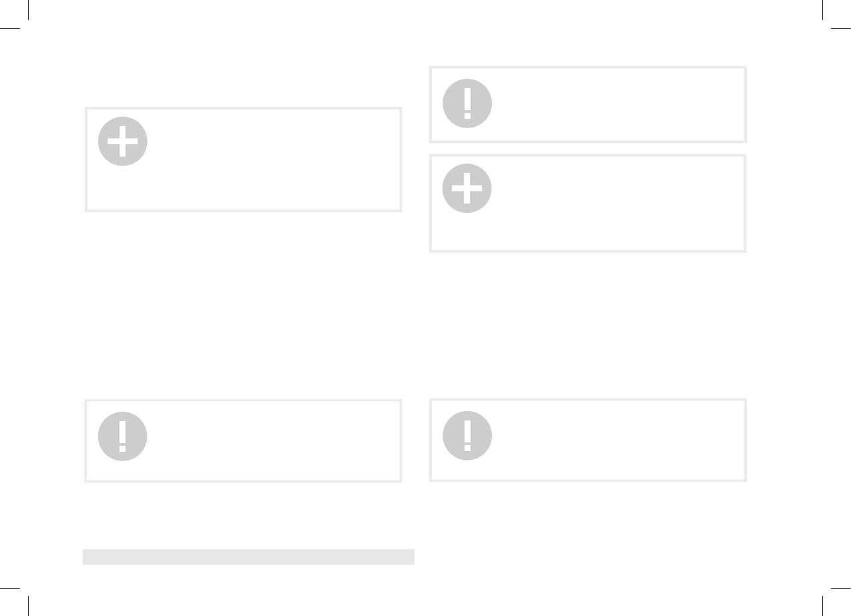851x616 pixels.
Task: Click inside the top right warning box text area
Action: 614,104
